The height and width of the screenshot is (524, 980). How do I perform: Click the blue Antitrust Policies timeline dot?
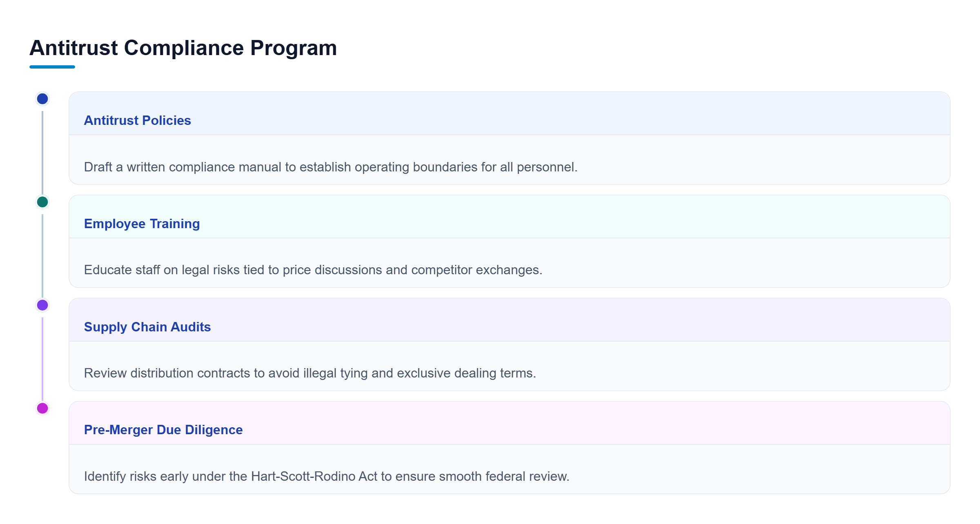pos(42,99)
